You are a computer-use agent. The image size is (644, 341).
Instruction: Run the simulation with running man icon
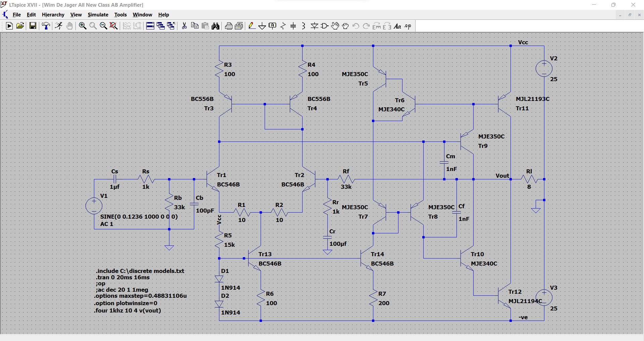pos(59,26)
